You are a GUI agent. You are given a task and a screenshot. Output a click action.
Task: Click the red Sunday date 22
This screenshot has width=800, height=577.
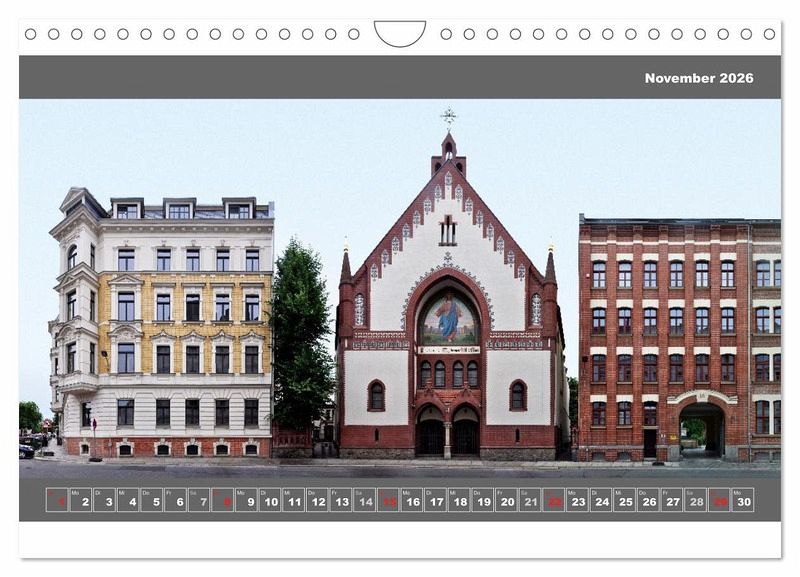(x=554, y=500)
